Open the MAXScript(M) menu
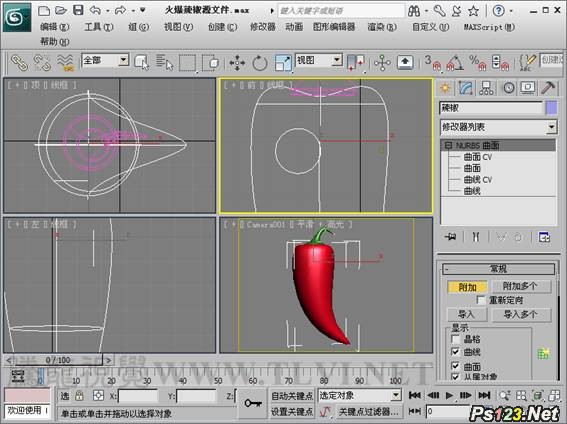 [x=489, y=27]
